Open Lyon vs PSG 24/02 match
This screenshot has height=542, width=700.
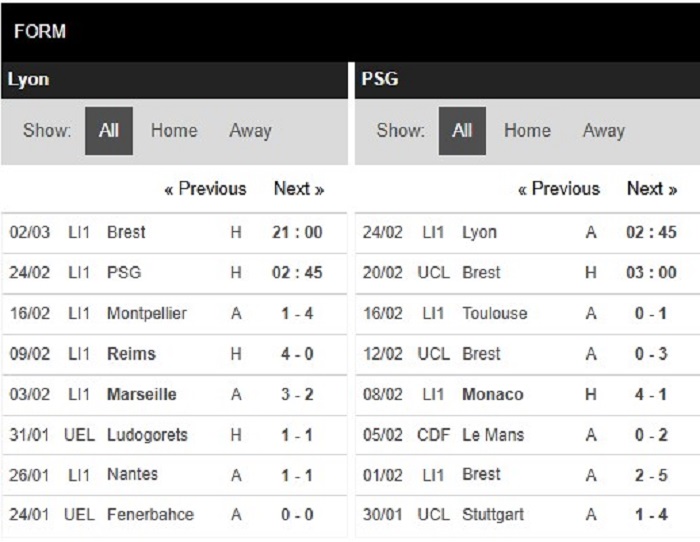point(174,273)
